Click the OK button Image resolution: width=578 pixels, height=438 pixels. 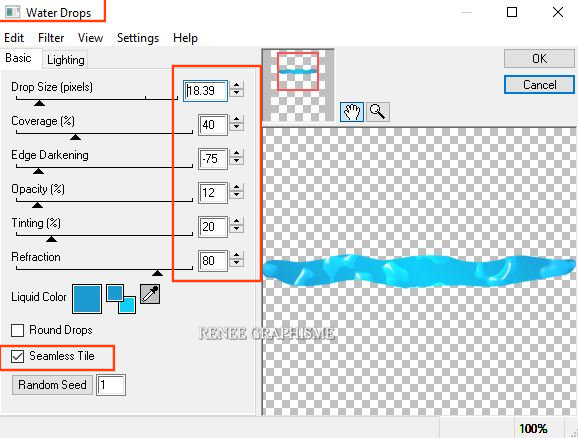click(539, 59)
